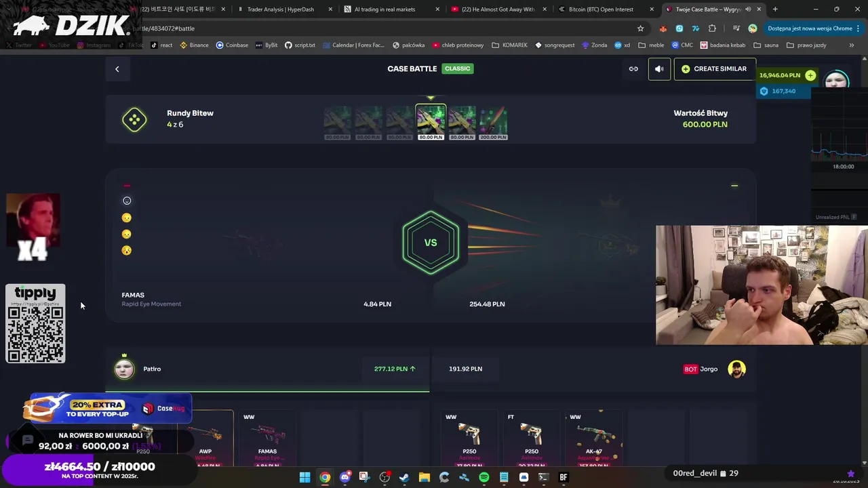This screenshot has width=868, height=488.
Task: Expand the meble bookmark folder
Action: coord(651,45)
